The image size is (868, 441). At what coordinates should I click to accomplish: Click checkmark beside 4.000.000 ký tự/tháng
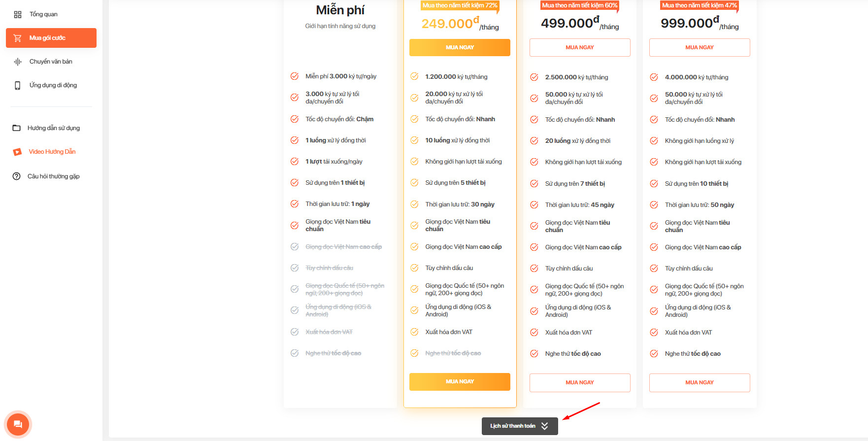point(654,77)
